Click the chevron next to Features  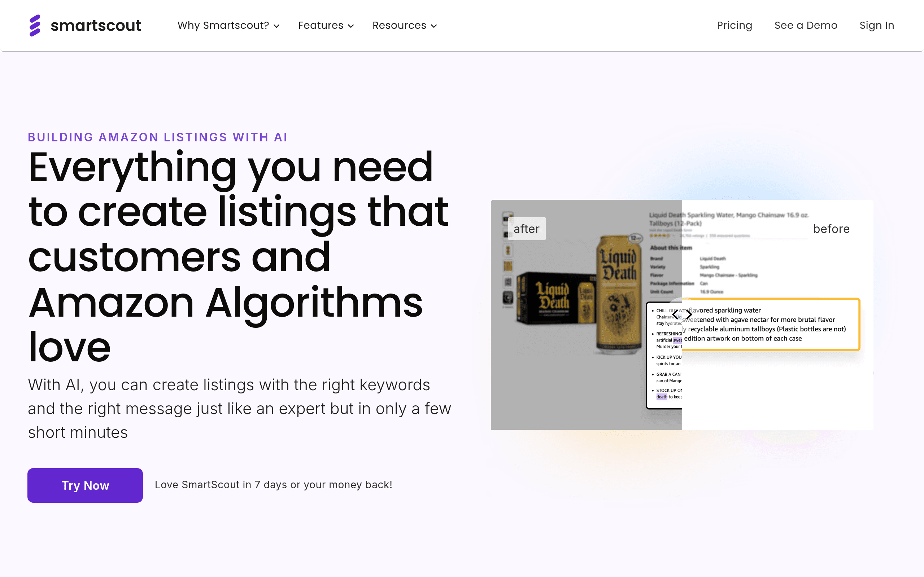coord(351,26)
